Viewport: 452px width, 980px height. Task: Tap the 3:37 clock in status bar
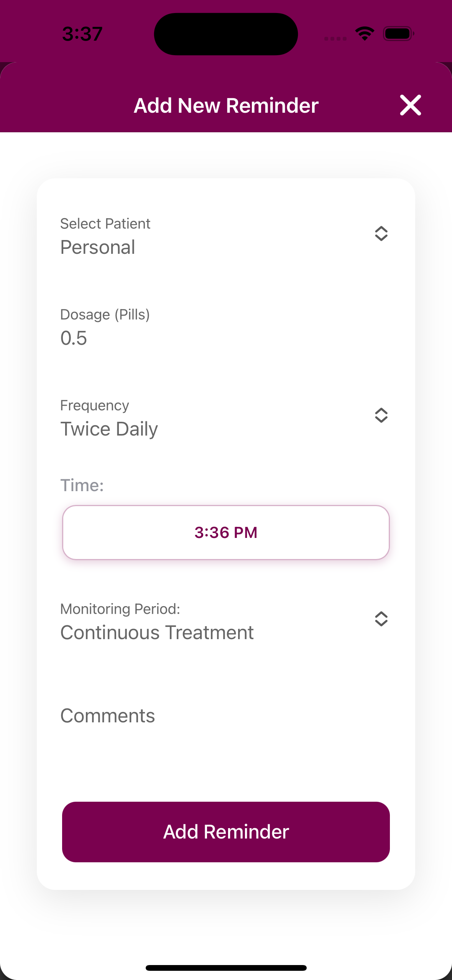82,34
